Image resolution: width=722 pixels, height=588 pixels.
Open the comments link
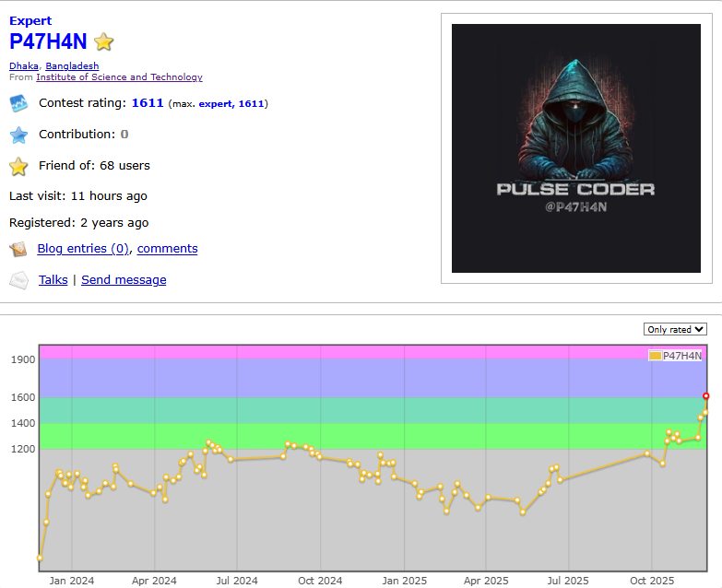coord(167,249)
